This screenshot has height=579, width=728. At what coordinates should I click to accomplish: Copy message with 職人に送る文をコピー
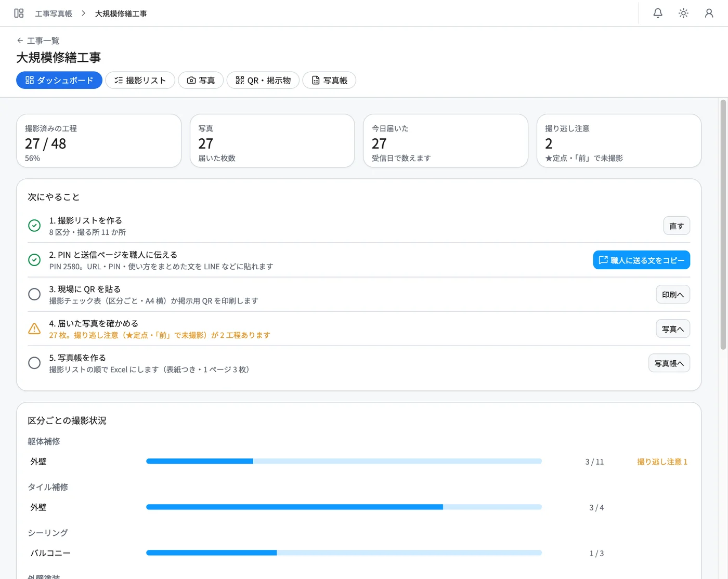pos(641,260)
